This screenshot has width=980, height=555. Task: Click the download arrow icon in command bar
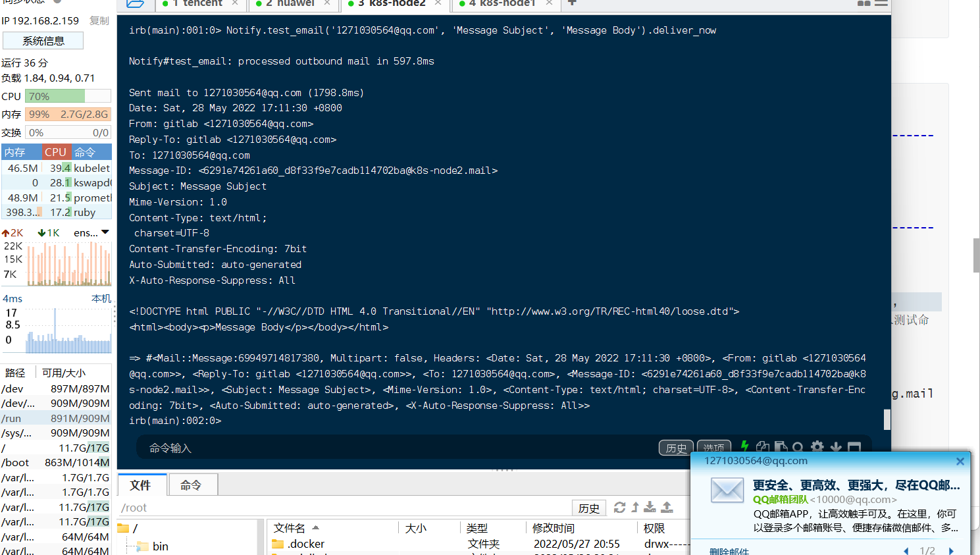click(836, 446)
